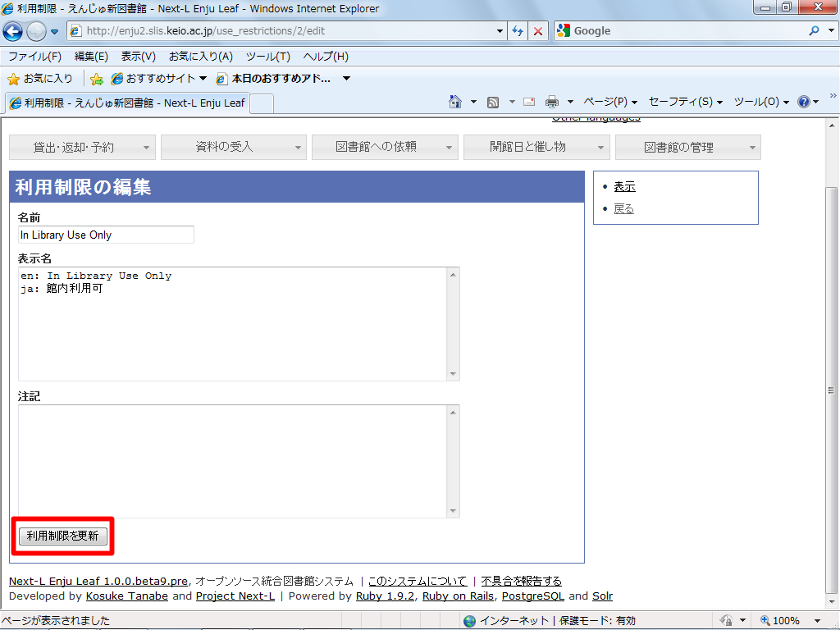Open the お気に入り favorites star button
The image size is (840, 630).
pos(40,79)
